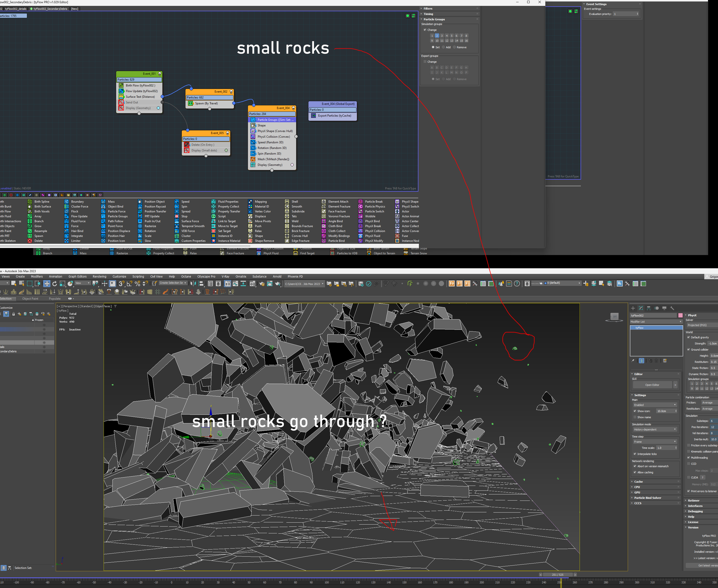Click the Pin Stack icon
This screenshot has width=718, height=588.
coord(633,361)
